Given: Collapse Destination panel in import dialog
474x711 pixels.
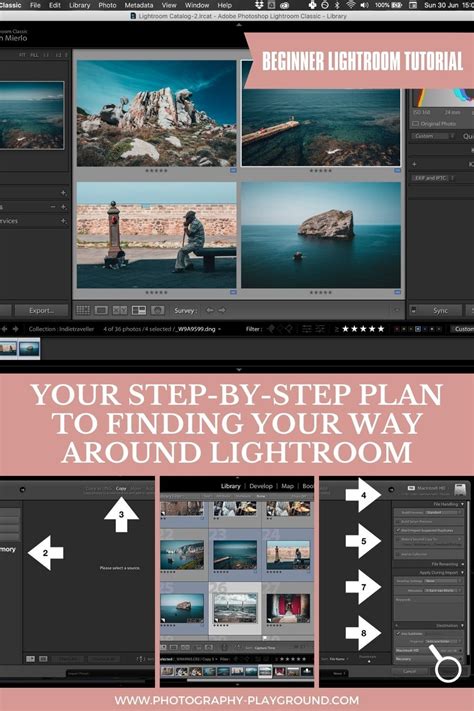Looking at the screenshot, I should [x=462, y=626].
